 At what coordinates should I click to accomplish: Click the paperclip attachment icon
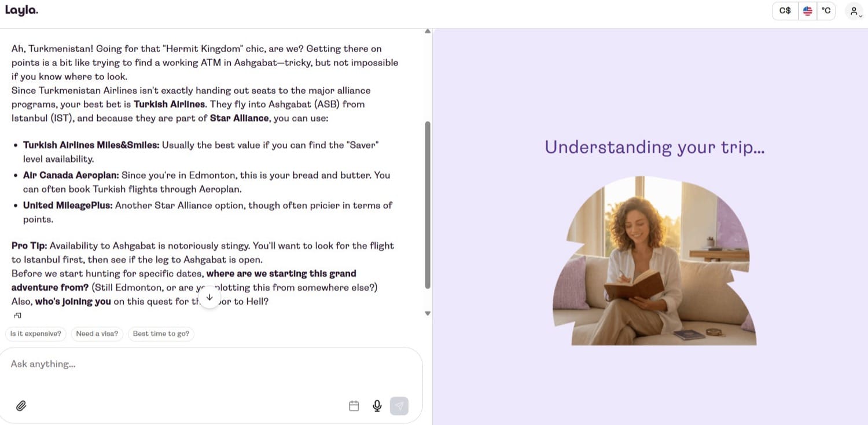click(21, 406)
